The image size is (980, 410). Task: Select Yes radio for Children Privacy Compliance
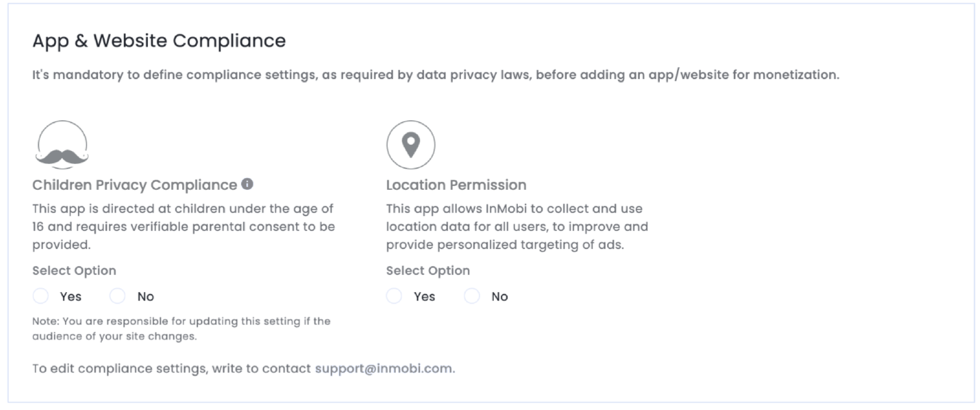[x=41, y=296]
